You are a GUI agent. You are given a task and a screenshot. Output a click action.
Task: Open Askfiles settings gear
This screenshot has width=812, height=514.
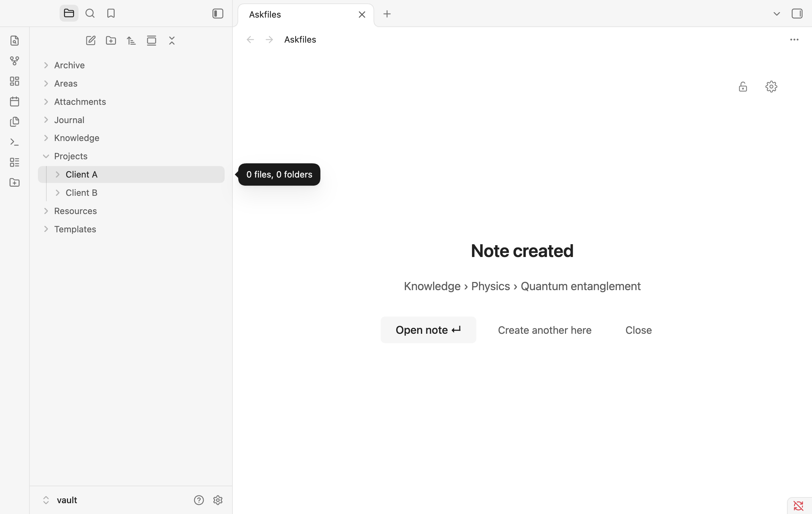pyautogui.click(x=771, y=87)
